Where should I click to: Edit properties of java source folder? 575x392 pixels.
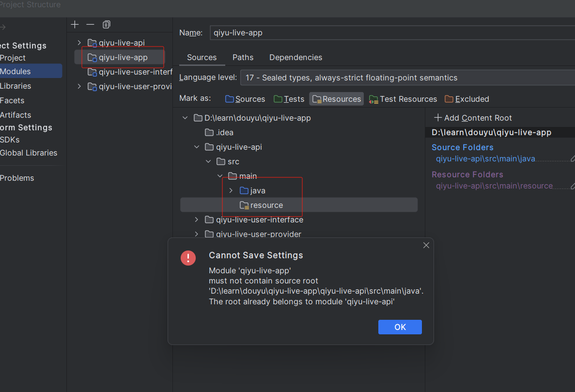click(x=573, y=159)
